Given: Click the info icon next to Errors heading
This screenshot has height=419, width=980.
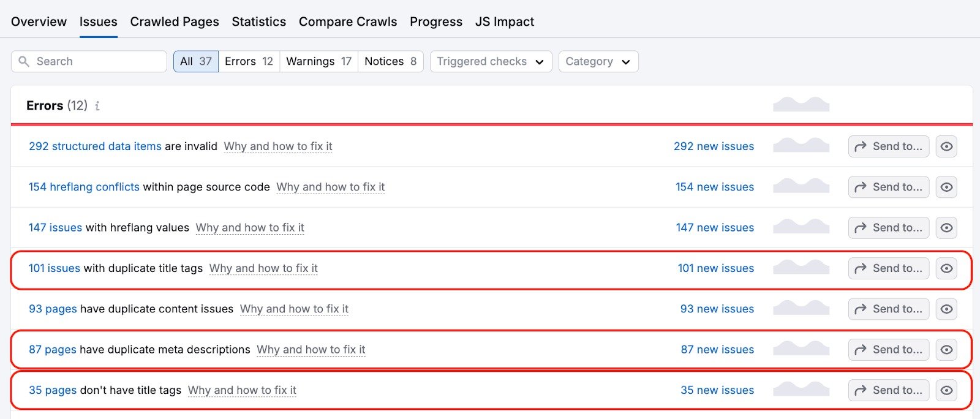Looking at the screenshot, I should [x=97, y=106].
